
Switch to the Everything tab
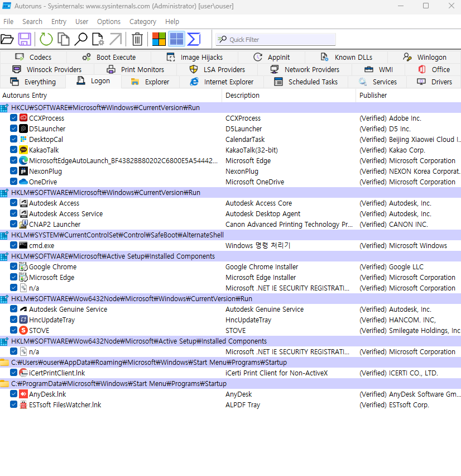(33, 82)
